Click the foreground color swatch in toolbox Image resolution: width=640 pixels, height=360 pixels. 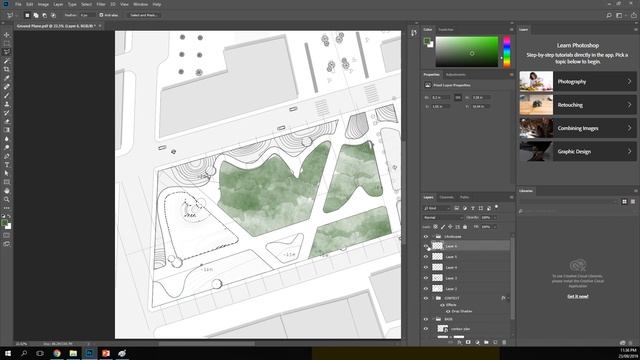coord(4,223)
